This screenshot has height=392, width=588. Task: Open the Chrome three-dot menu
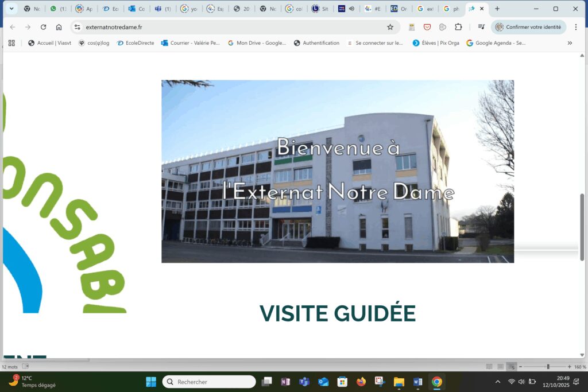pos(576,27)
